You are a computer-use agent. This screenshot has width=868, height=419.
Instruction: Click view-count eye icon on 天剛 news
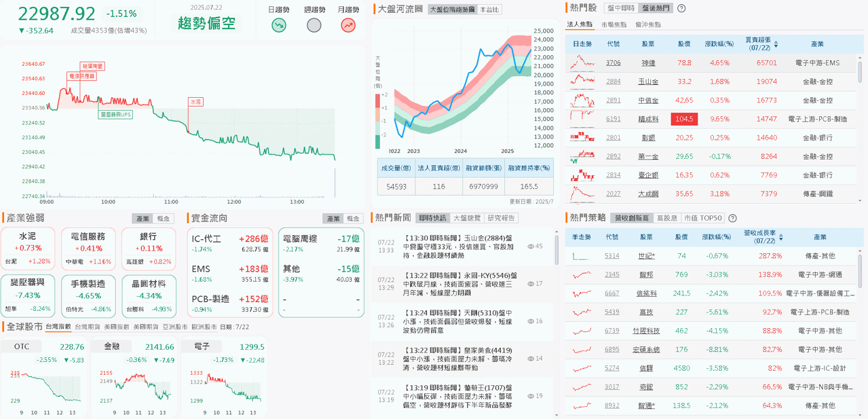[x=531, y=321]
